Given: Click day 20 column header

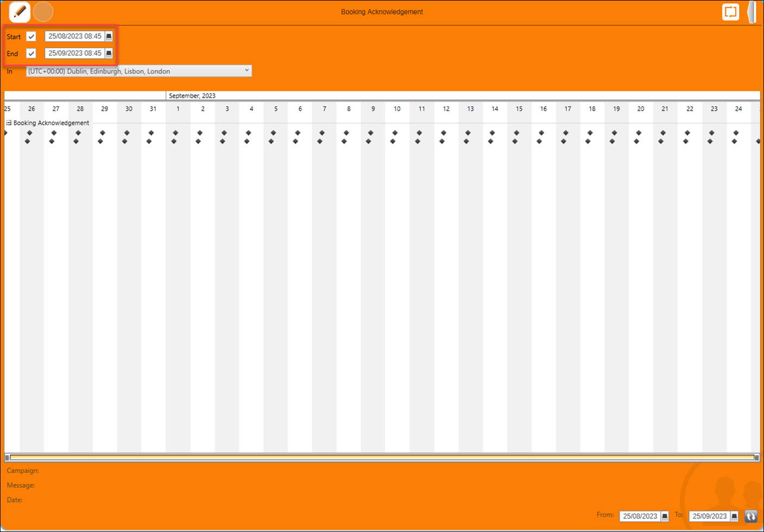Looking at the screenshot, I should (x=641, y=109).
